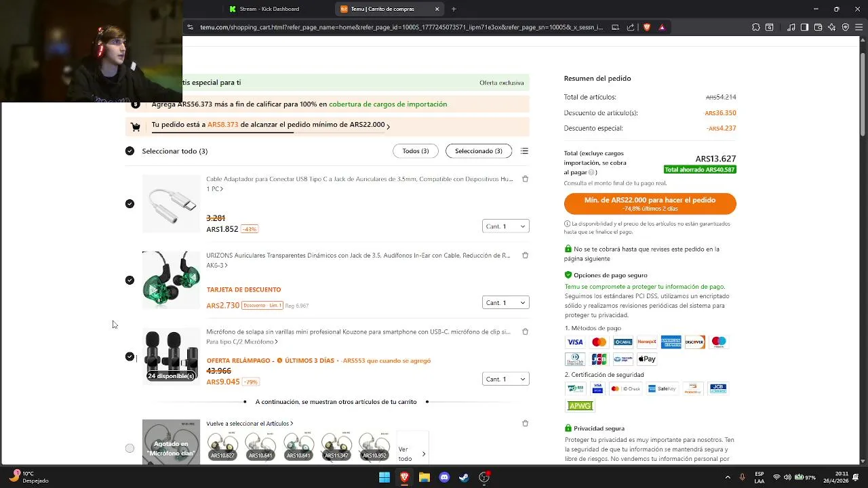This screenshot has height=488, width=868.
Task: Open the Micrófono de solapa Kouzone product title
Action: pos(358,332)
